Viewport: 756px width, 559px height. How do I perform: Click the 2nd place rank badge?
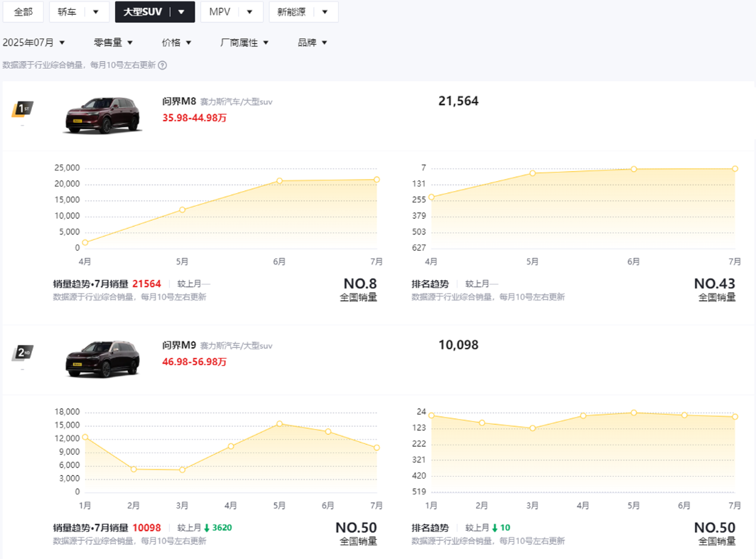[22, 353]
